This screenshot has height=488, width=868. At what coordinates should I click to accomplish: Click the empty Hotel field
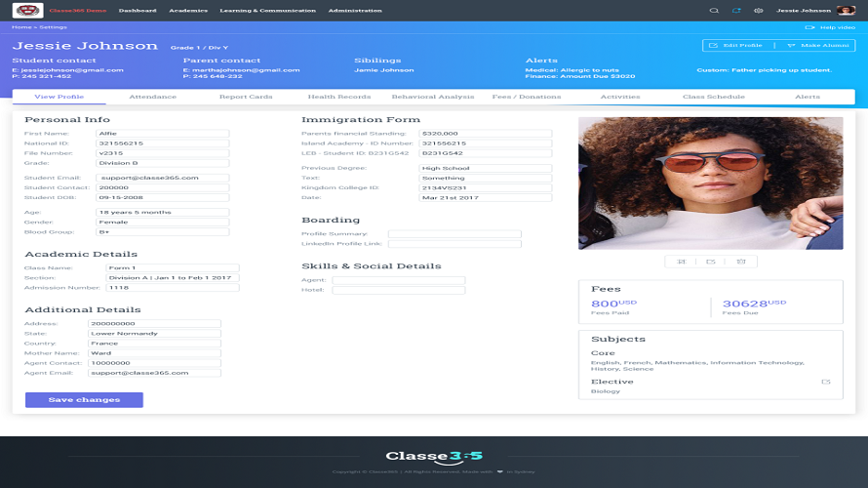[399, 290]
